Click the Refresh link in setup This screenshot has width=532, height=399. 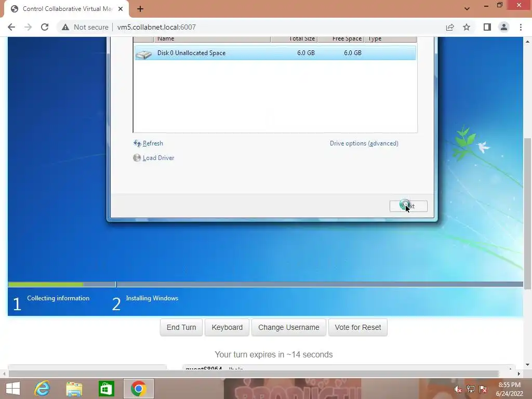(153, 143)
